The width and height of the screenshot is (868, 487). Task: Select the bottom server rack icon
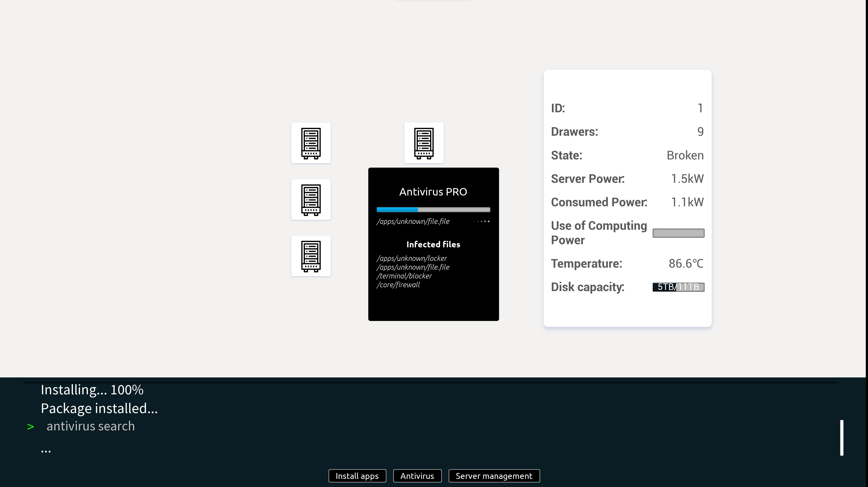311,256
